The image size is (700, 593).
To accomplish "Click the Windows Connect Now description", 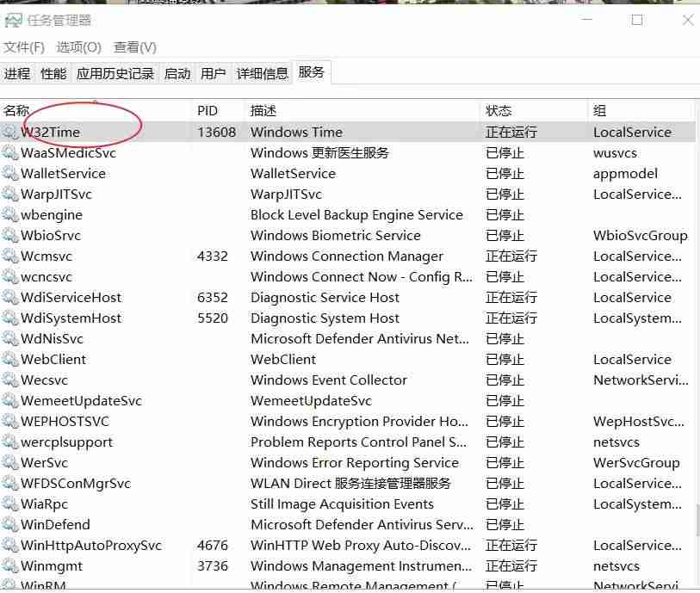I will pyautogui.click(x=361, y=276).
